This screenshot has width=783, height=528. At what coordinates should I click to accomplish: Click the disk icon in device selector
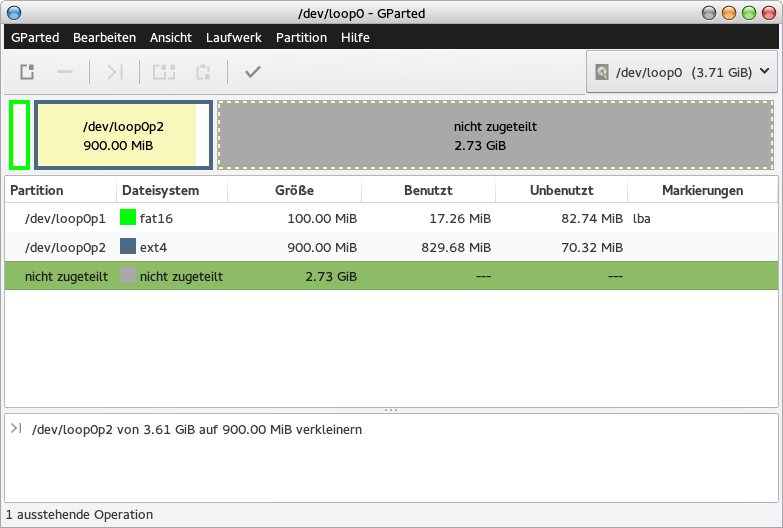pyautogui.click(x=602, y=72)
